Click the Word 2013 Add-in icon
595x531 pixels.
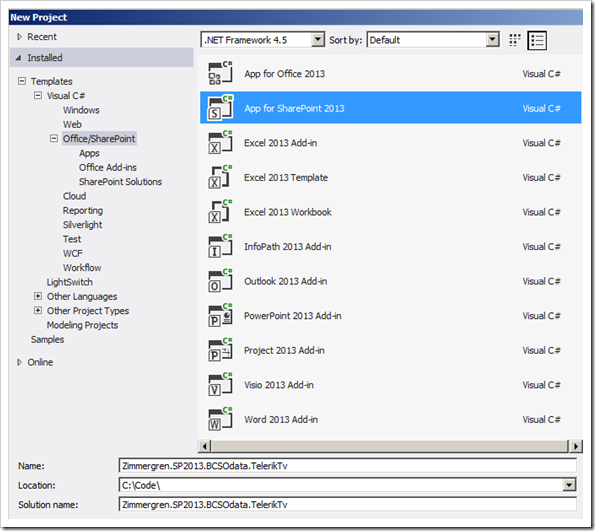tap(220, 419)
